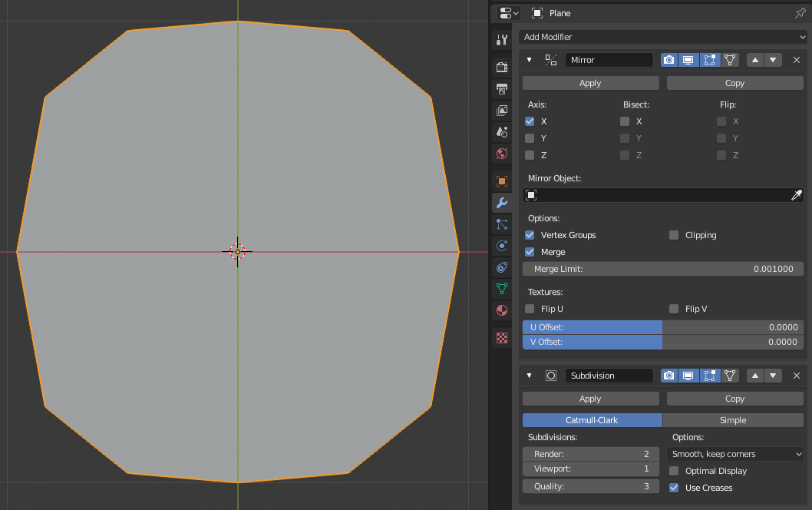Click the eyedropper beside the Mirror Object field

click(x=797, y=194)
